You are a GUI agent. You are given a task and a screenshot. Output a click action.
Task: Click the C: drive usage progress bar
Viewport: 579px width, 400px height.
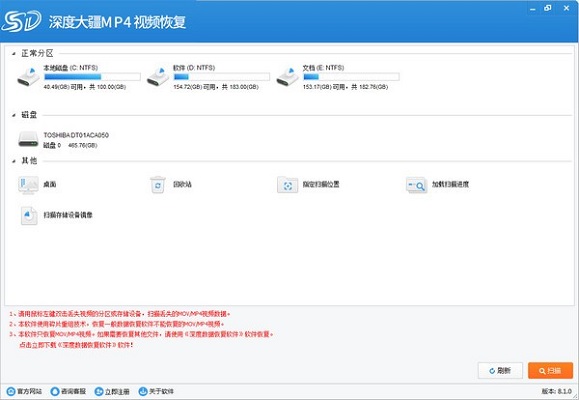point(92,77)
